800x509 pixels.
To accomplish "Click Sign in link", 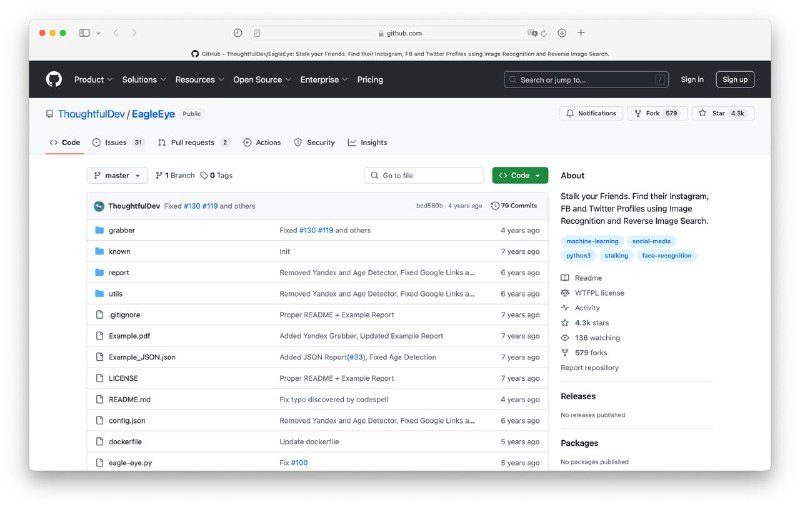I will (x=692, y=80).
